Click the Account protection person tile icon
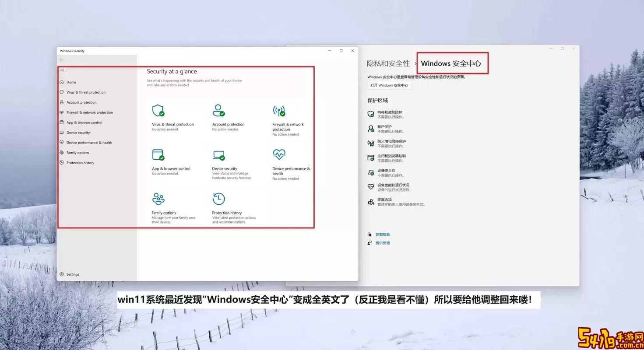This screenshot has width=644, height=350. 218,110
